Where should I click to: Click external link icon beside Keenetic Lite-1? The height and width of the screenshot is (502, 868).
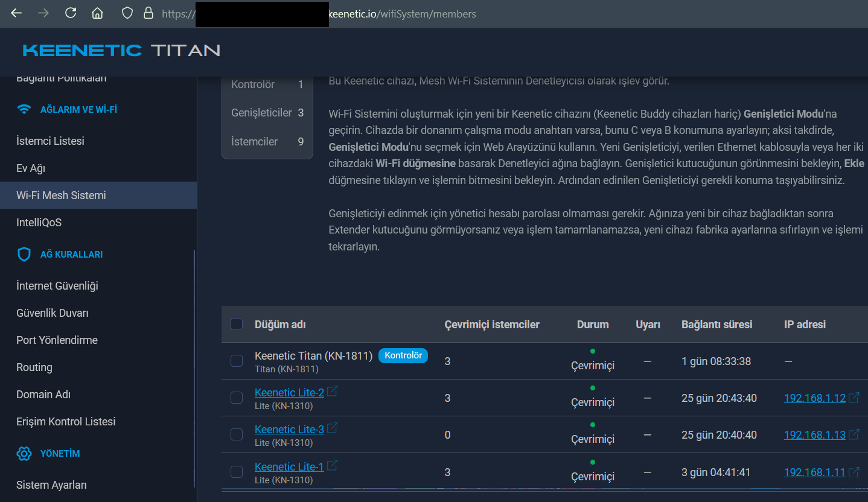click(332, 466)
